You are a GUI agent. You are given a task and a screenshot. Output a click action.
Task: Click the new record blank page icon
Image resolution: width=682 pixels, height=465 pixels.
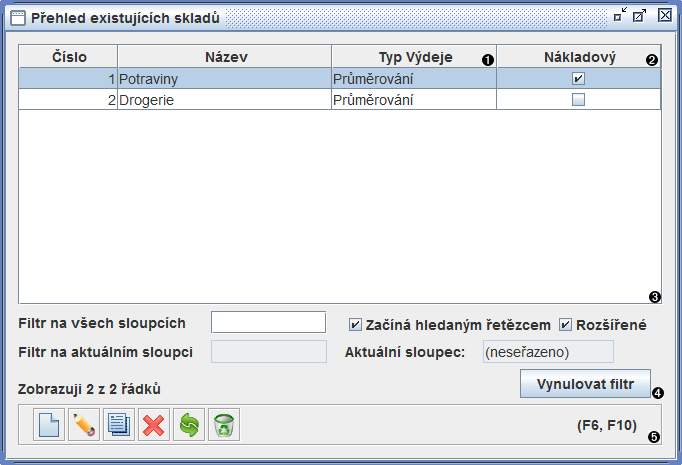pyautogui.click(x=49, y=425)
